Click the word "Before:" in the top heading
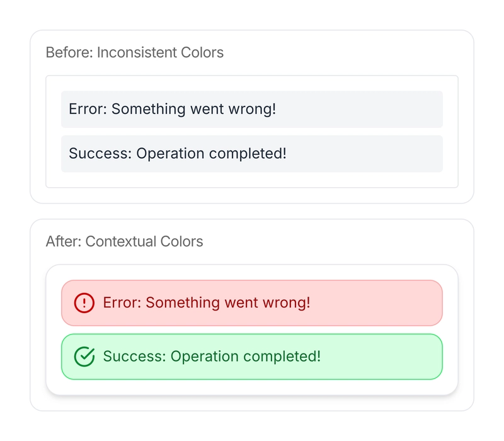 tap(69, 52)
